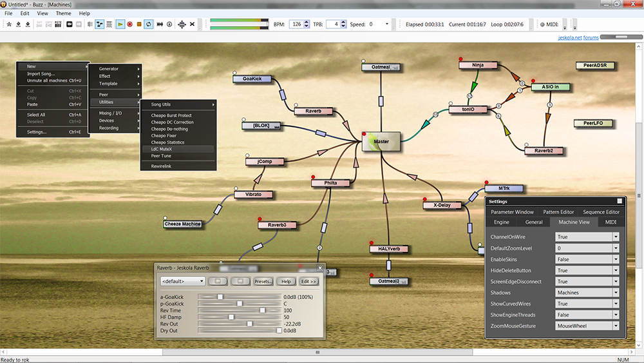
Task: Click the Rev Time slider handle
Action: pyautogui.click(x=262, y=310)
